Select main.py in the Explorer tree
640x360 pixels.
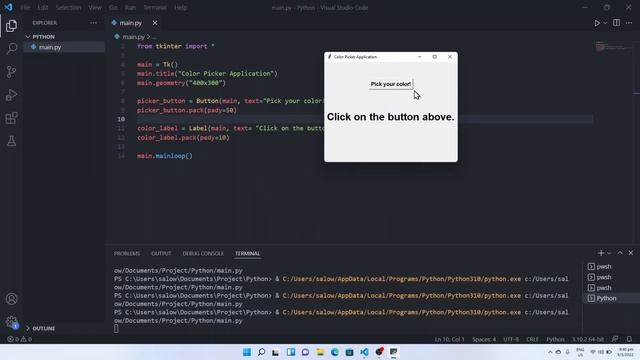point(64,47)
